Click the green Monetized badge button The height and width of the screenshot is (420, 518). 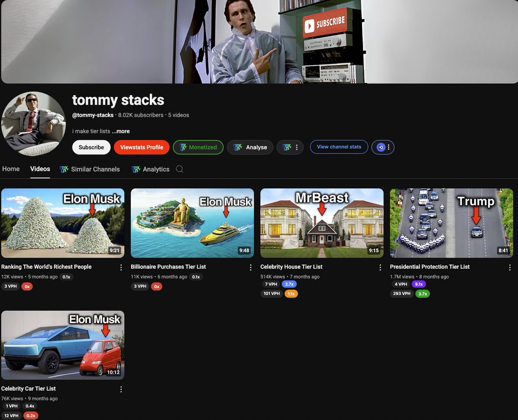point(198,147)
